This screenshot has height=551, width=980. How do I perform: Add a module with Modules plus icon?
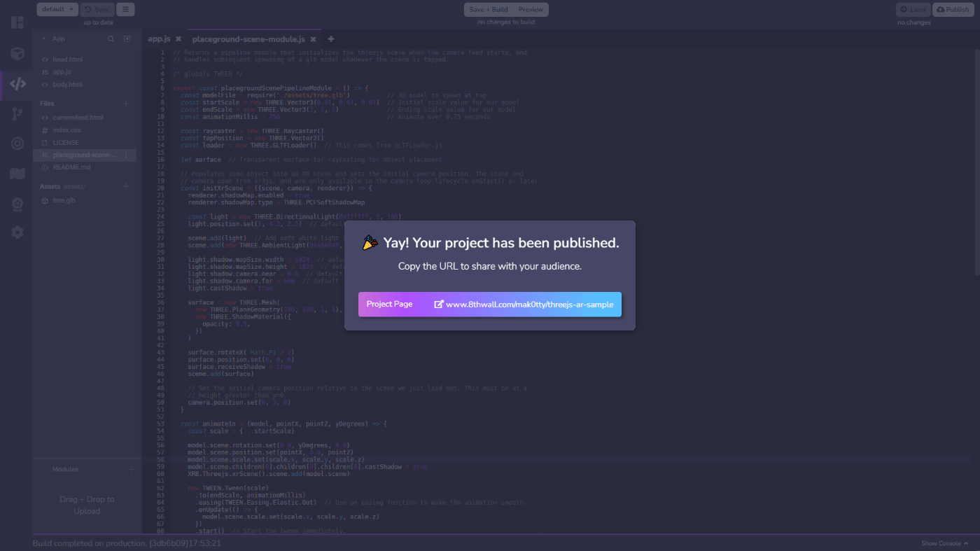pyautogui.click(x=131, y=469)
